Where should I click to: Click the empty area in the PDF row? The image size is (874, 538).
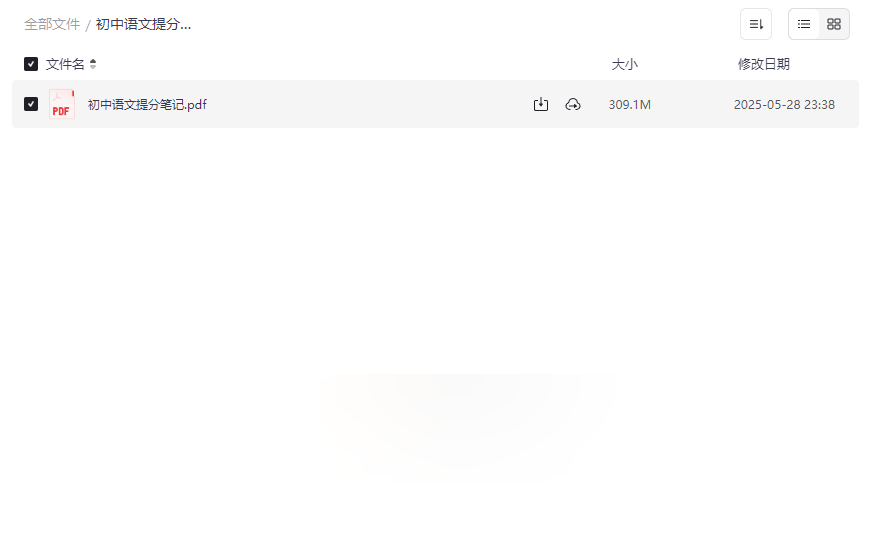pyautogui.click(x=368, y=104)
